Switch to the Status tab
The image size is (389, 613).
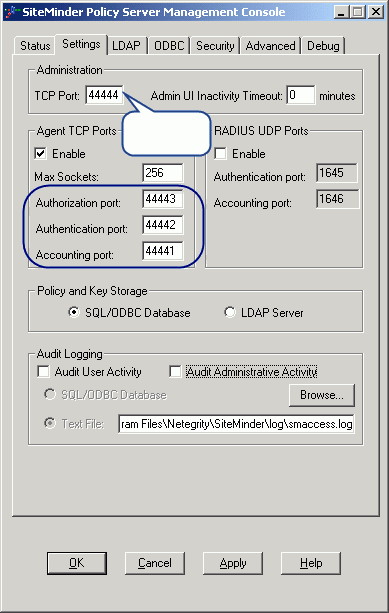click(x=35, y=46)
